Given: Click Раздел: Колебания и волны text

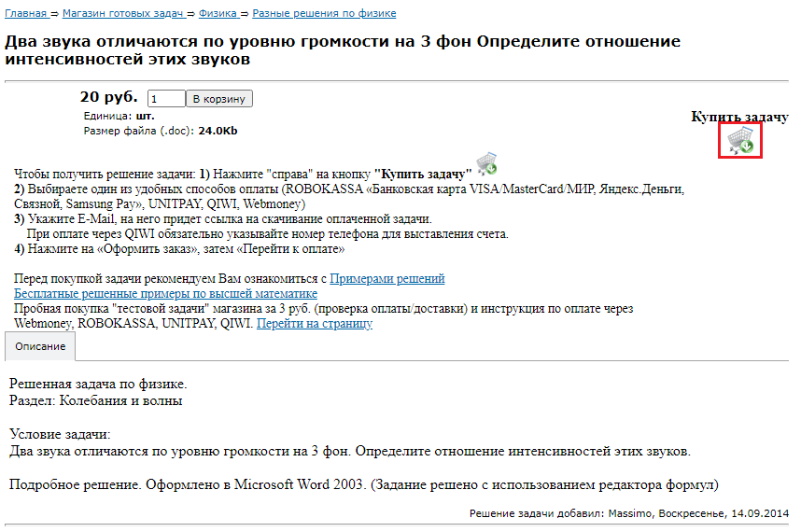Looking at the screenshot, I should (96, 400).
